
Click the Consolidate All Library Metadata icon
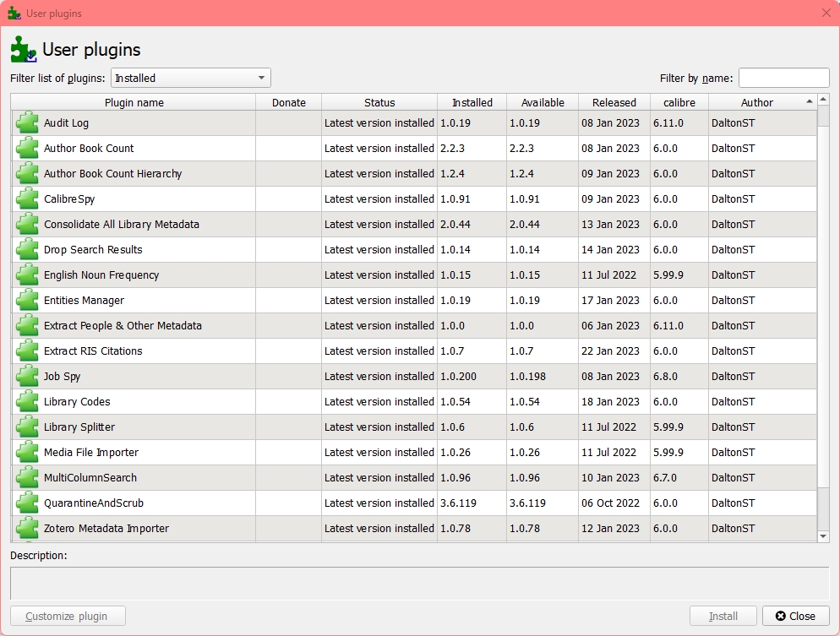27,225
